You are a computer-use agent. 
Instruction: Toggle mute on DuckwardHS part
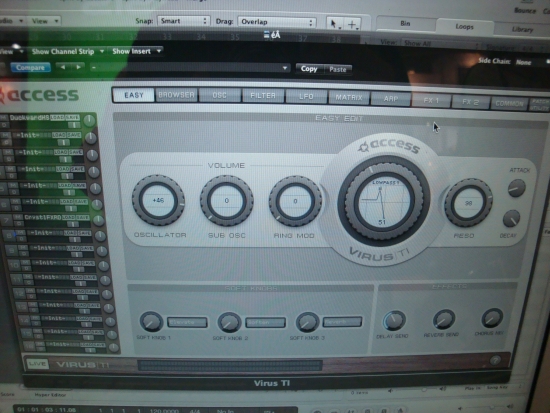tap(4, 118)
